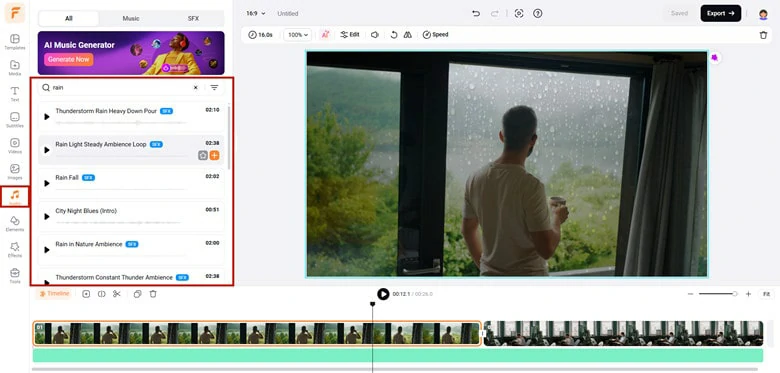
Task: Delete clip using top-right trash icon
Action: 763,35
